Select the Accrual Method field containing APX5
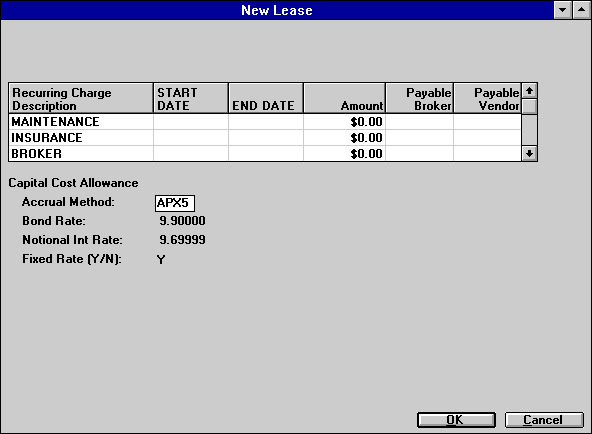 tap(175, 203)
